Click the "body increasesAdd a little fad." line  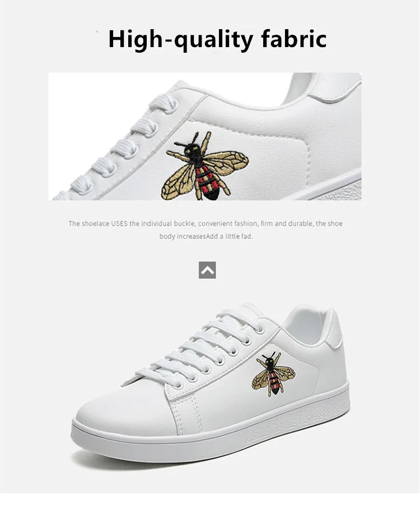pyautogui.click(x=206, y=237)
